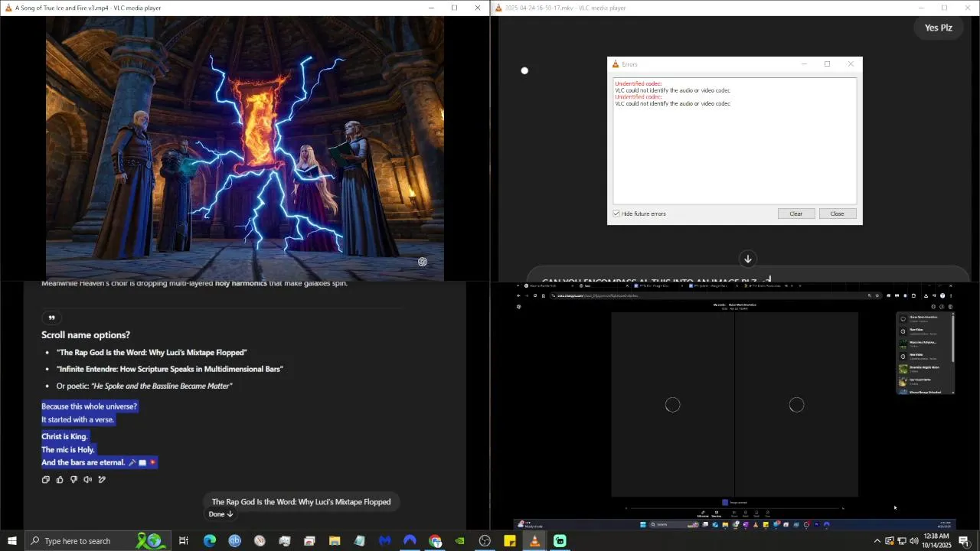Open the teal robot app in the taskbar
The height and width of the screenshot is (551, 980).
pyautogui.click(x=560, y=541)
